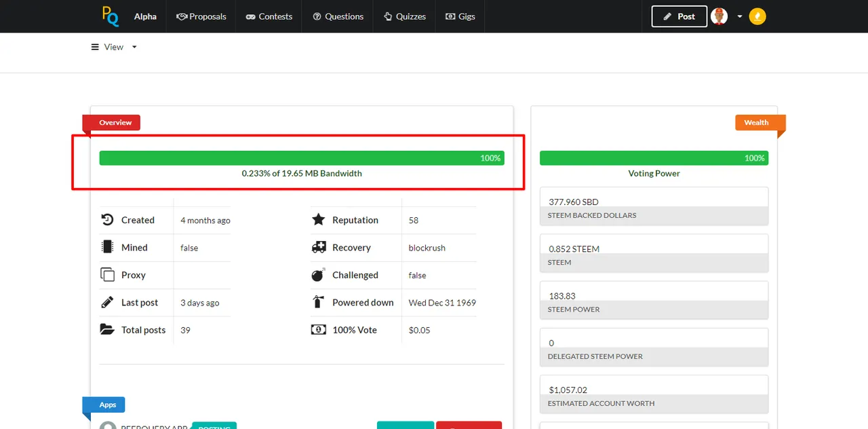
Task: Open the Alpha link in the navbar
Action: point(145,16)
